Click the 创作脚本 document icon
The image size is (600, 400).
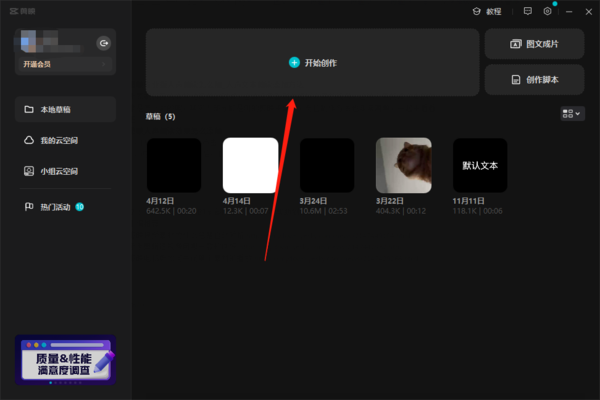tap(516, 80)
